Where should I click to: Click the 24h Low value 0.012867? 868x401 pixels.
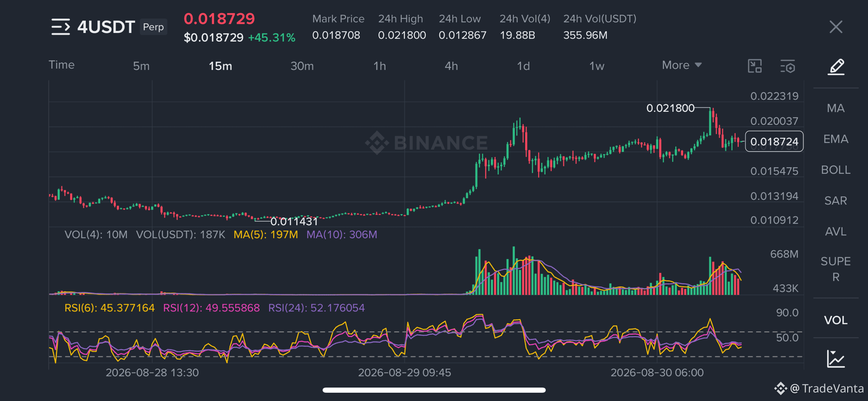(463, 35)
